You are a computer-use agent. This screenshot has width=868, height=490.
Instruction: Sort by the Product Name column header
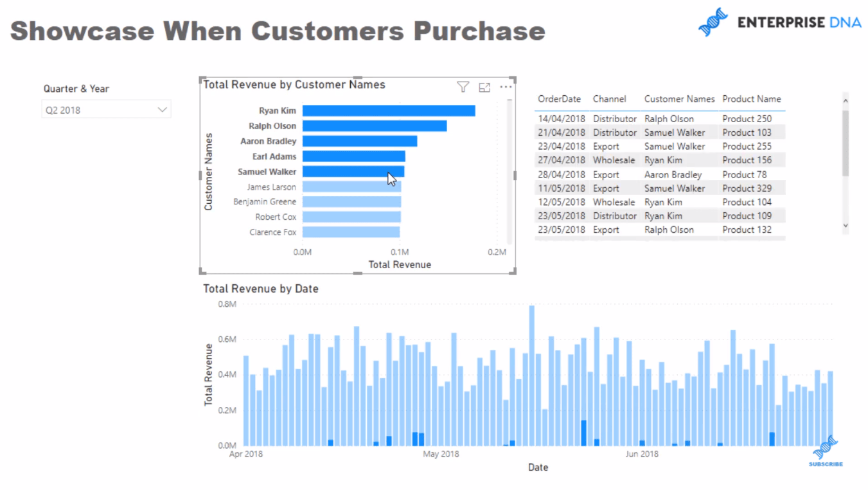click(752, 99)
